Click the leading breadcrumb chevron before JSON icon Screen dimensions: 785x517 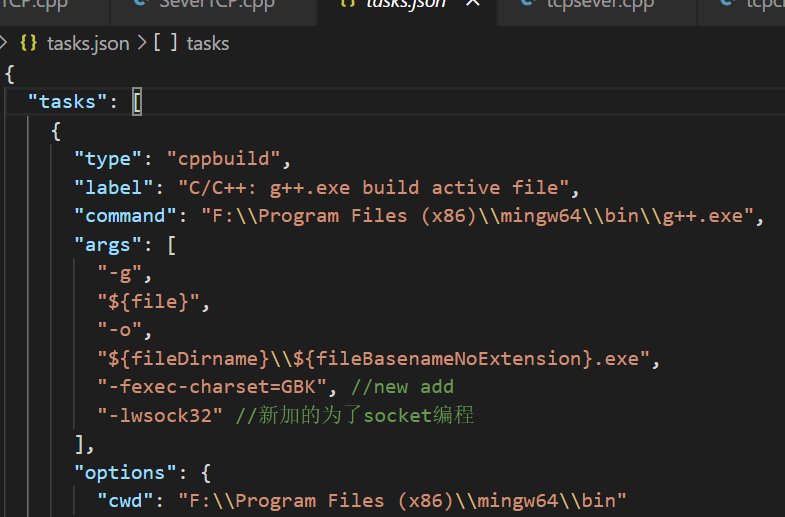4,43
